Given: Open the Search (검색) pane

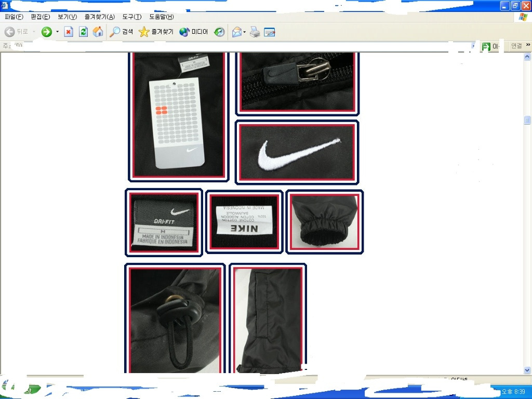Looking at the screenshot, I should click(x=121, y=32).
